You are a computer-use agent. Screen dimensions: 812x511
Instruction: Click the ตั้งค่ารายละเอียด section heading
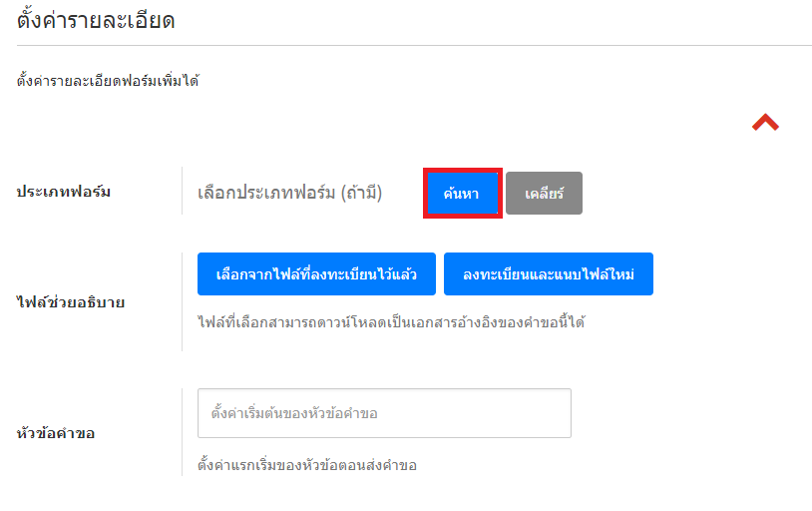point(97,20)
